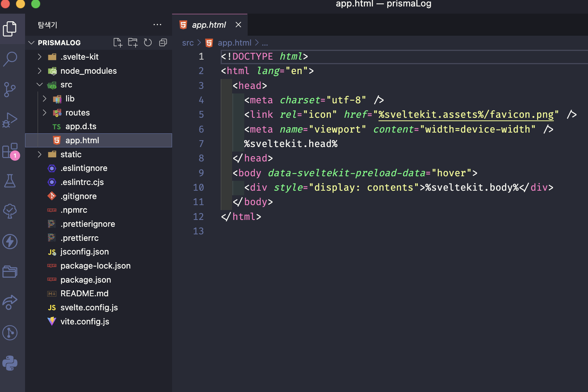Refresh the explorer file tree
Viewport: 588px width, 392px height.
(x=148, y=43)
